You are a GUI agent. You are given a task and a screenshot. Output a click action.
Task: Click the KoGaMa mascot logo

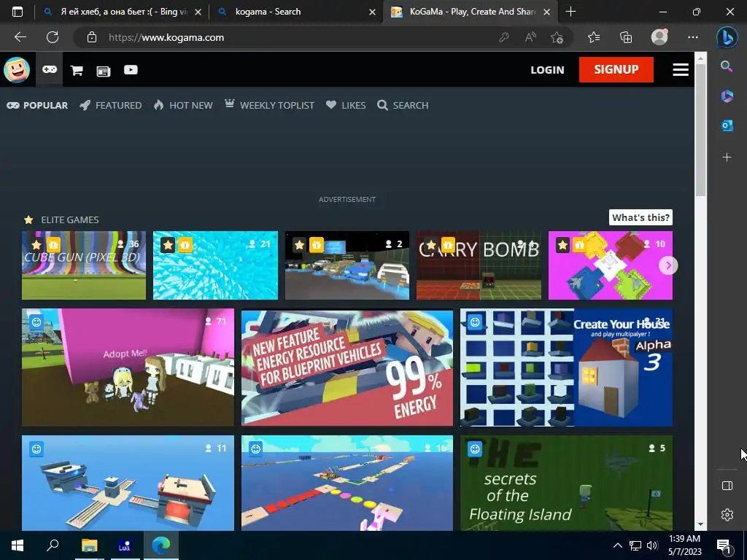tap(17, 69)
